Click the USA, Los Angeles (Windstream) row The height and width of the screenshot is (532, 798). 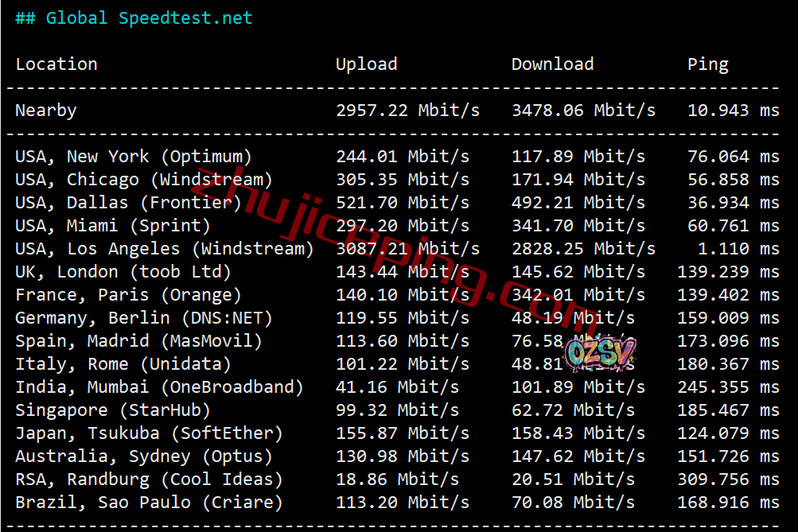click(x=397, y=249)
